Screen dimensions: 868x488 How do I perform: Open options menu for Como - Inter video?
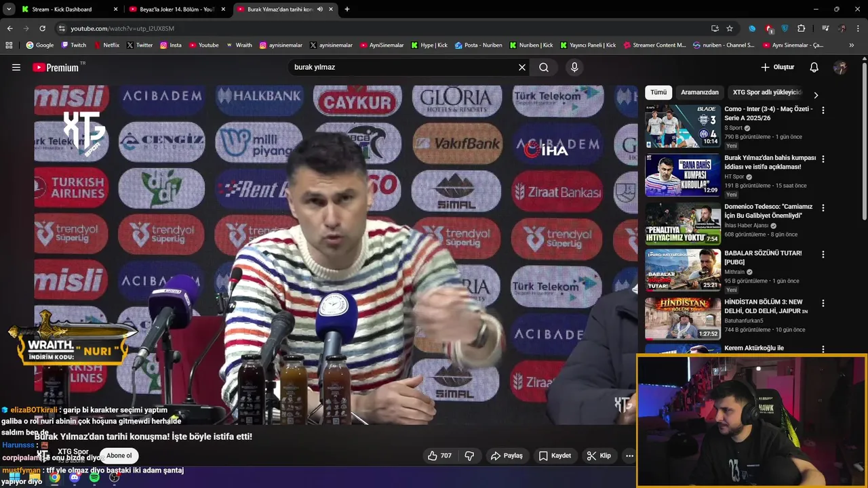[823, 110]
